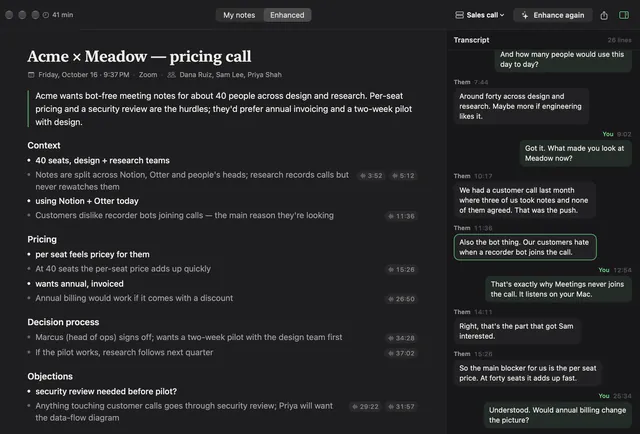Screen dimensions: 640x434
Task: Click the bubble 'And how many people would use this'
Action: click(562, 60)
